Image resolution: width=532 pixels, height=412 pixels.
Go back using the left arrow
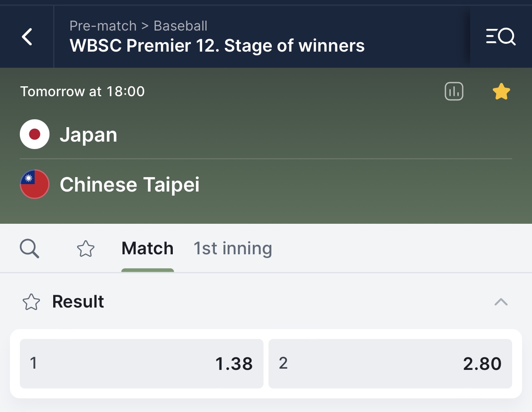point(27,37)
